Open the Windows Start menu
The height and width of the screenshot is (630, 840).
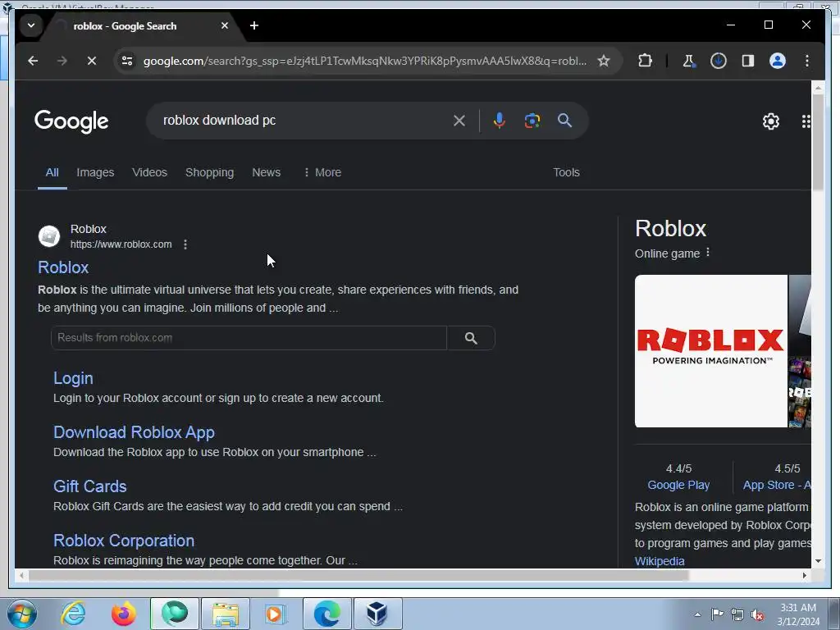click(22, 614)
